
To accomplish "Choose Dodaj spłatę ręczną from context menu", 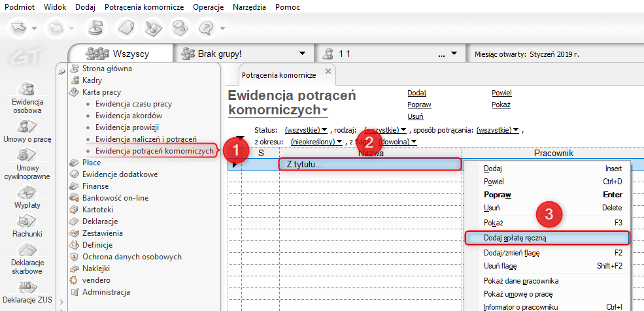I will [x=547, y=238].
